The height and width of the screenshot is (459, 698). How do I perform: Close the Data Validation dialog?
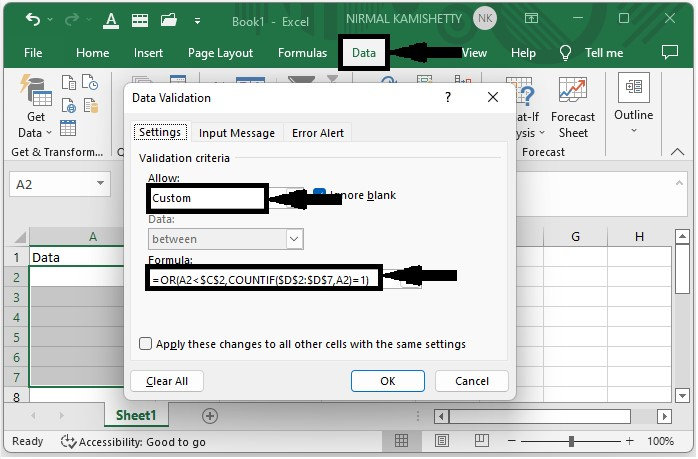click(493, 97)
